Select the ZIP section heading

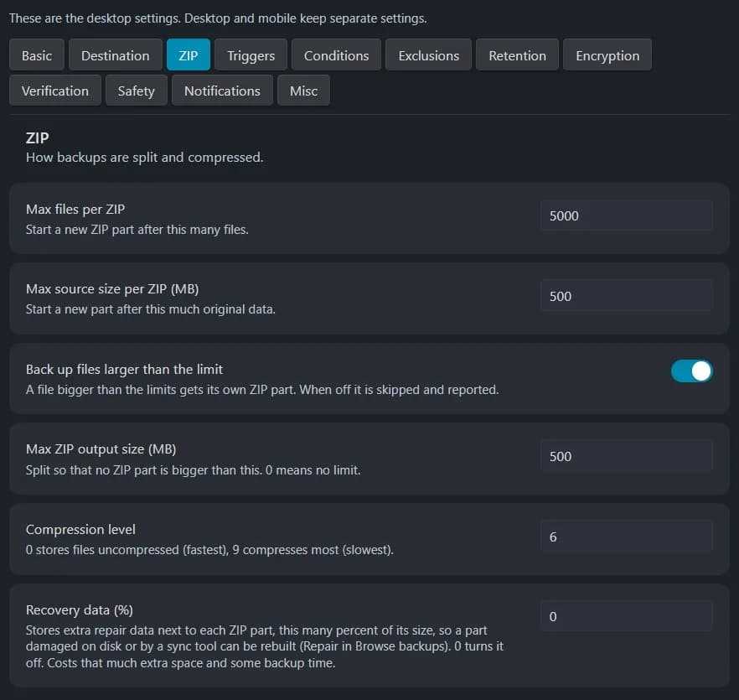(x=37, y=137)
